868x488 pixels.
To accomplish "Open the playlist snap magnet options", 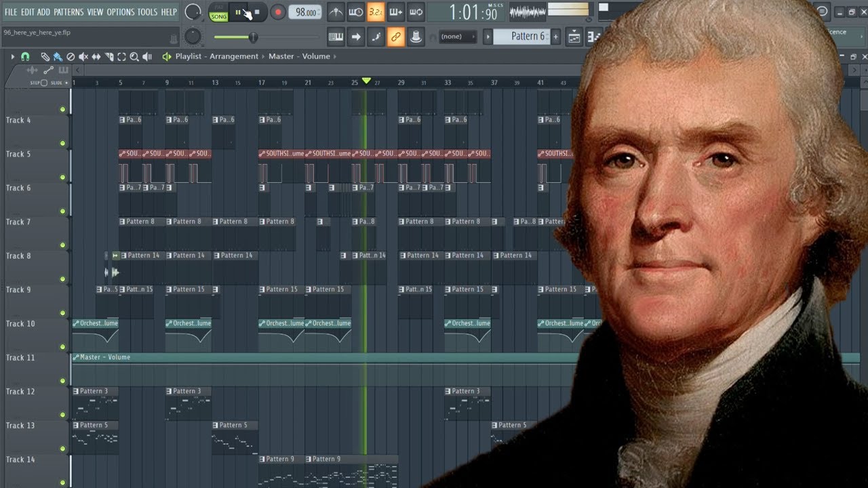I will (x=25, y=57).
